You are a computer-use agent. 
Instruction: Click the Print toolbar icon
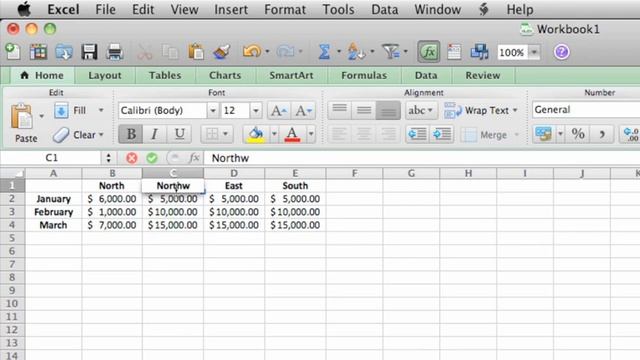(115, 52)
